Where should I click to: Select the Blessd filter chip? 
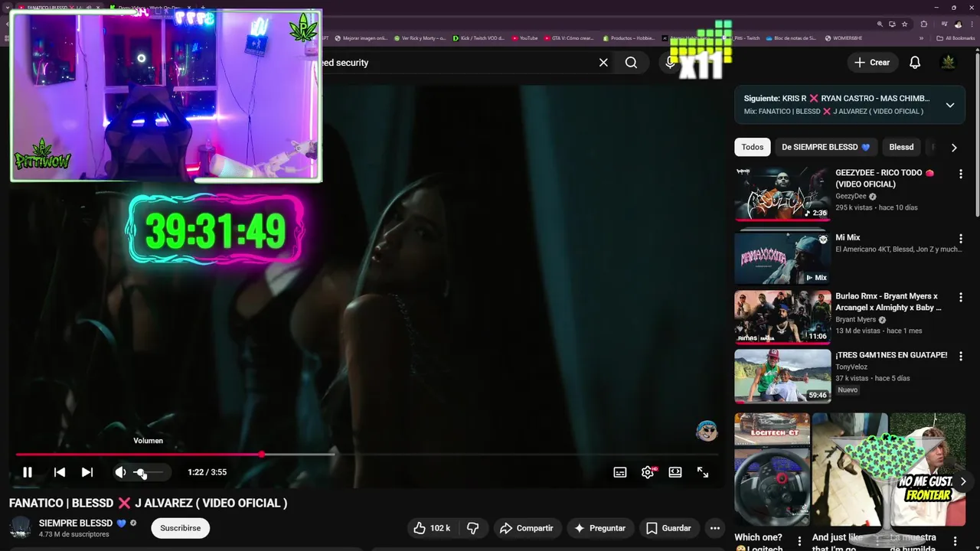click(x=901, y=147)
